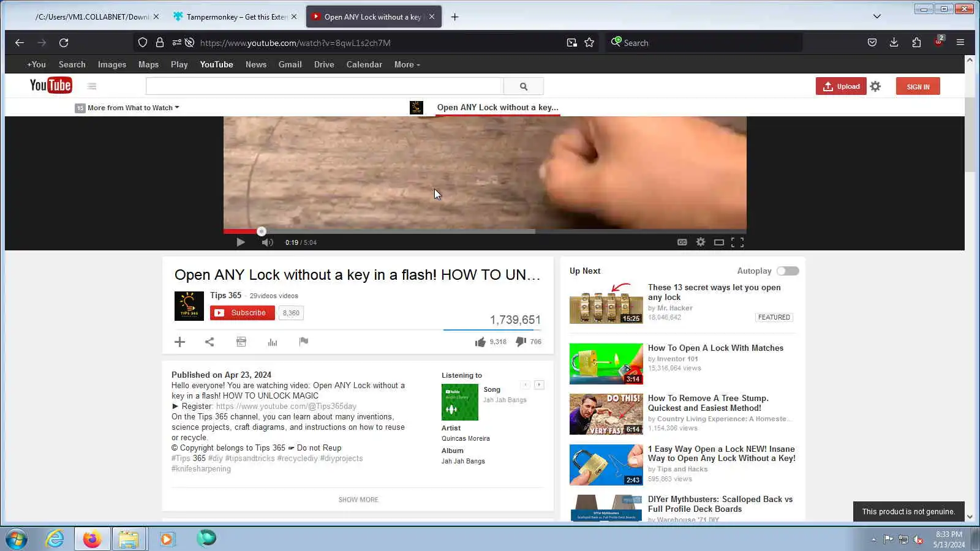Screen dimensions: 980x551
Task: Click the video progress bar scrubber
Action: pyautogui.click(x=262, y=231)
